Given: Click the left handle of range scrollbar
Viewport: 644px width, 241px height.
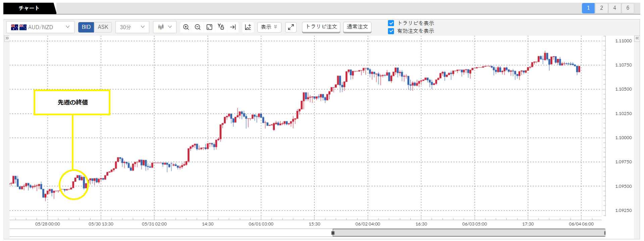Looking at the screenshot, I should tap(333, 233).
